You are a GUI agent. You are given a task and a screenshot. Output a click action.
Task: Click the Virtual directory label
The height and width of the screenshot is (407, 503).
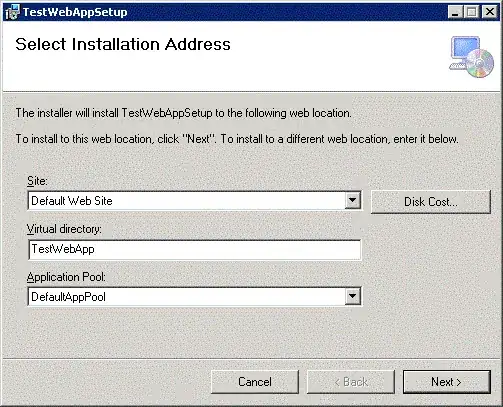(x=64, y=229)
